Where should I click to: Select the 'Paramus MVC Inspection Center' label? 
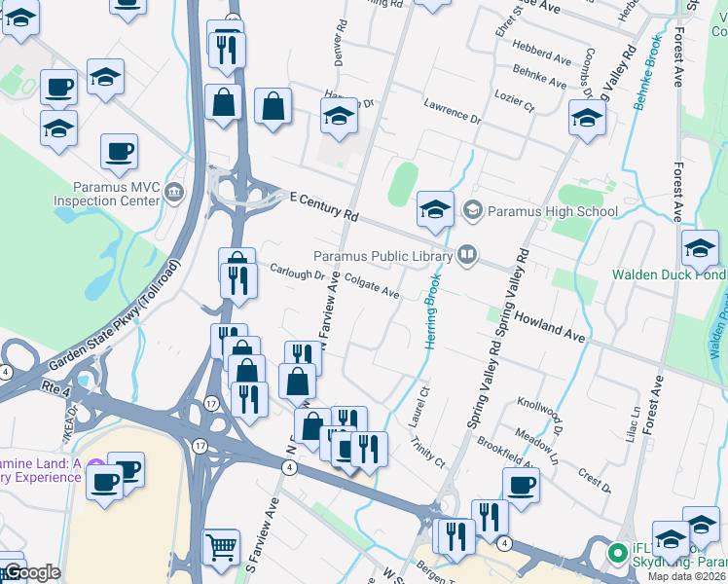pos(107,194)
